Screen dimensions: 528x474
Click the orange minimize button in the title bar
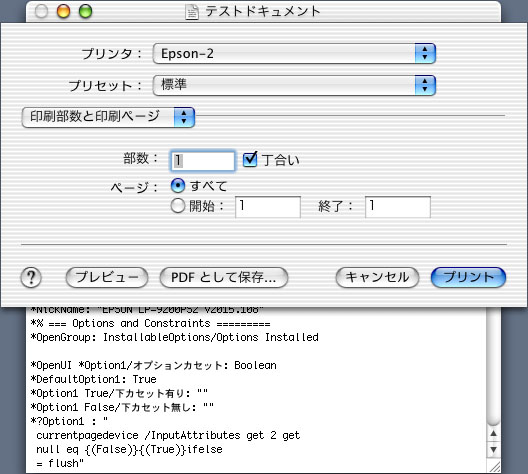pos(63,11)
